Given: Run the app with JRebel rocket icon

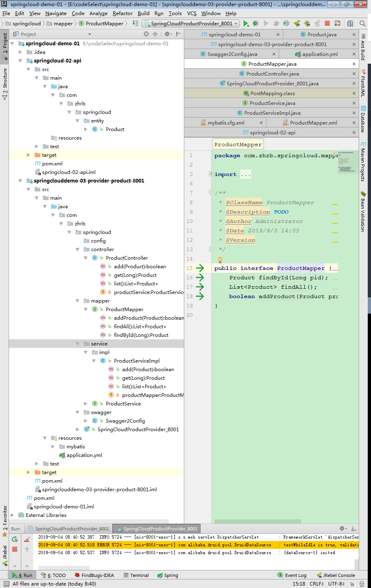Looking at the screenshot, I should 297,24.
